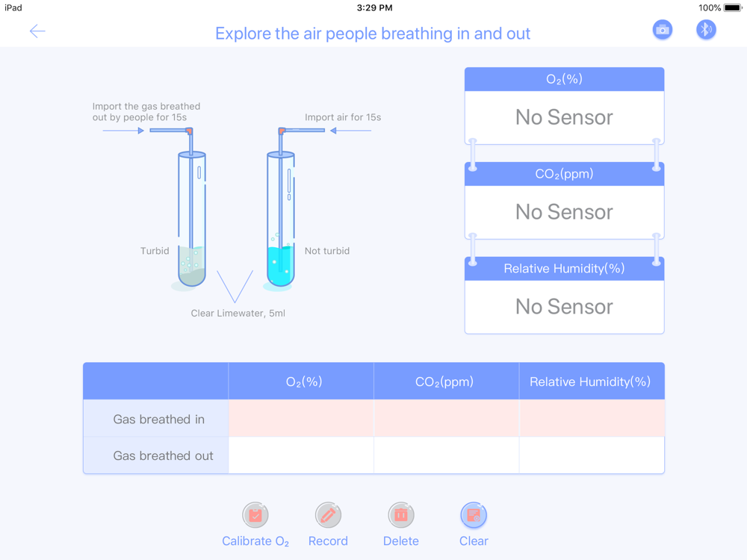Tap the camera screenshot icon

(x=662, y=30)
